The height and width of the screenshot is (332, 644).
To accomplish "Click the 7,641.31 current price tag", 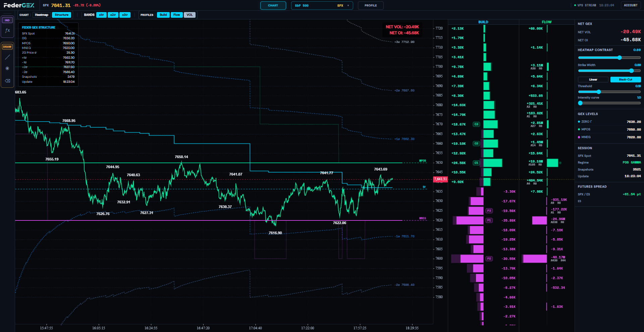I will (440, 179).
